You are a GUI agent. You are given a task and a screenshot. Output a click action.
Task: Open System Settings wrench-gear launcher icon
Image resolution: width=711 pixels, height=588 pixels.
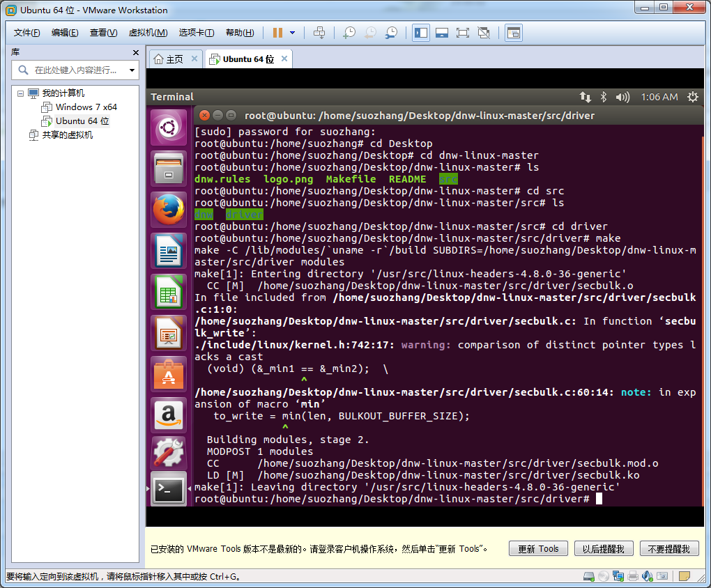coord(169,453)
